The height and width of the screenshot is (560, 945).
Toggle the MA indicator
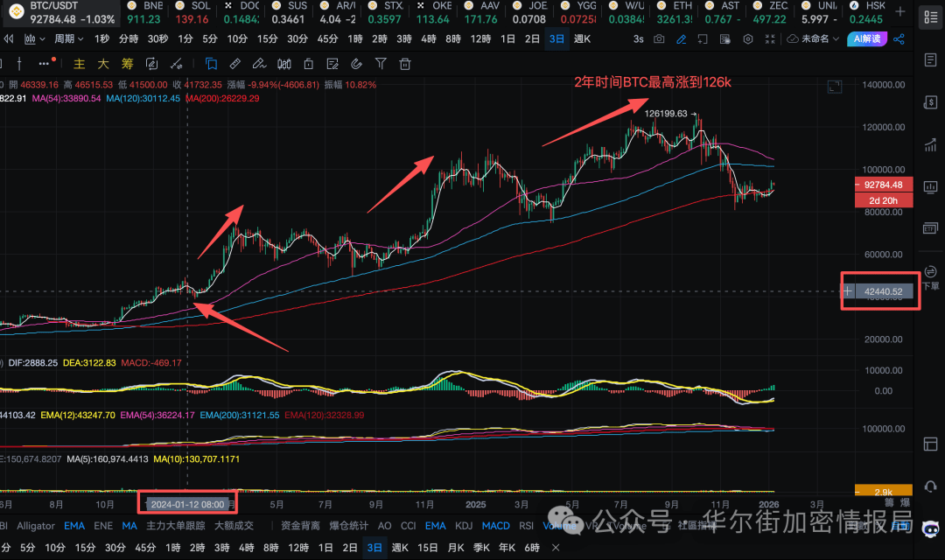tap(129, 526)
